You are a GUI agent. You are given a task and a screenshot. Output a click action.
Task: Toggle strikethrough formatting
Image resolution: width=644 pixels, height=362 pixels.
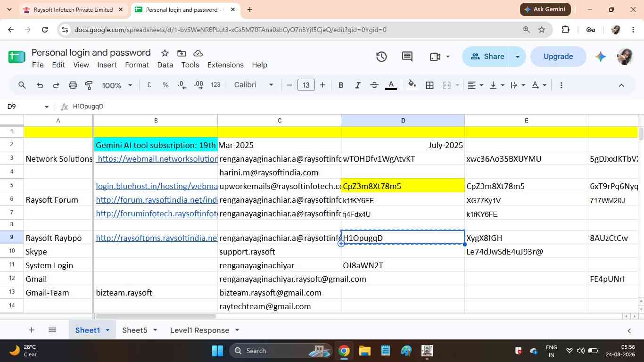[374, 85]
